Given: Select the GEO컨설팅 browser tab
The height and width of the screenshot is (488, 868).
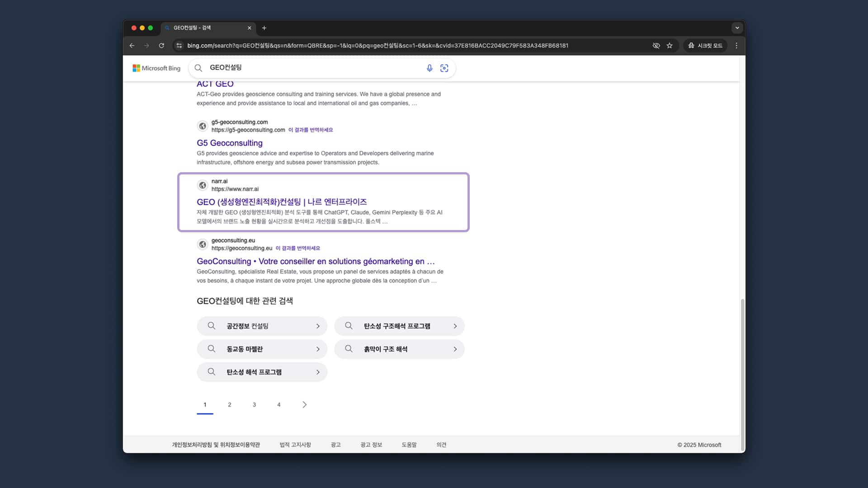Looking at the screenshot, I should 199,28.
